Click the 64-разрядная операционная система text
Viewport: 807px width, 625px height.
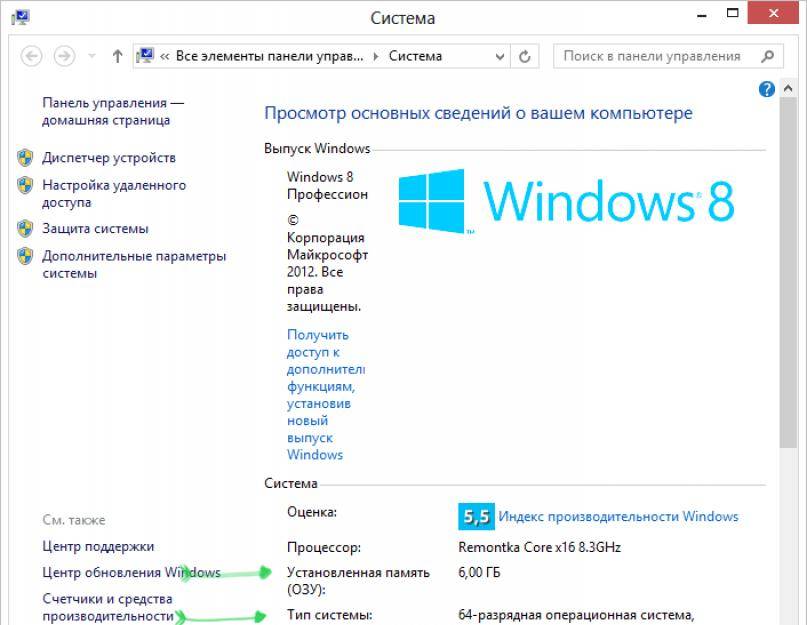pyautogui.click(x=576, y=615)
